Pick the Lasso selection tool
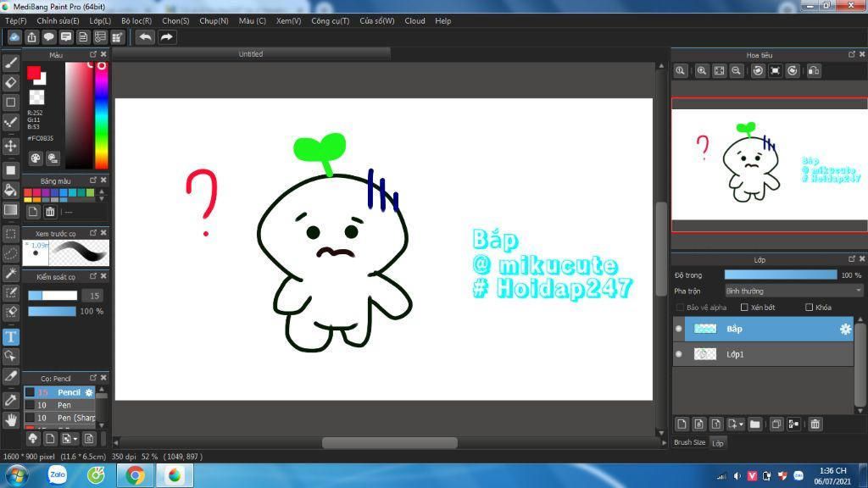 pos(10,254)
